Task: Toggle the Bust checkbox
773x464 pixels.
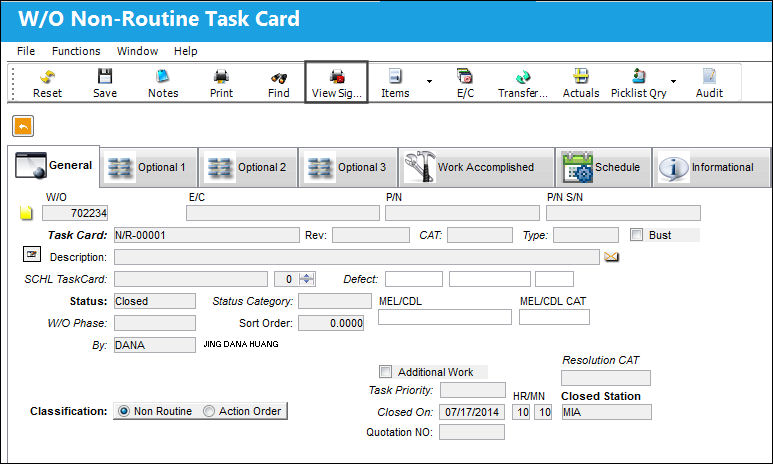Action: (636, 235)
